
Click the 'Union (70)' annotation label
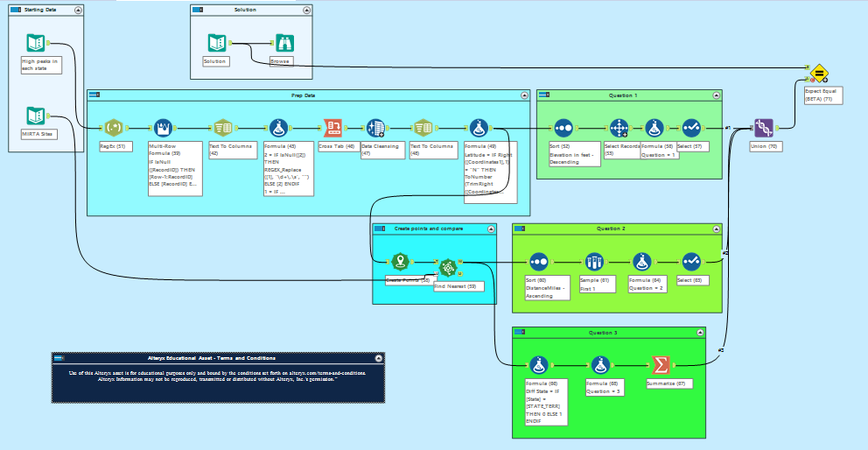tap(766, 147)
